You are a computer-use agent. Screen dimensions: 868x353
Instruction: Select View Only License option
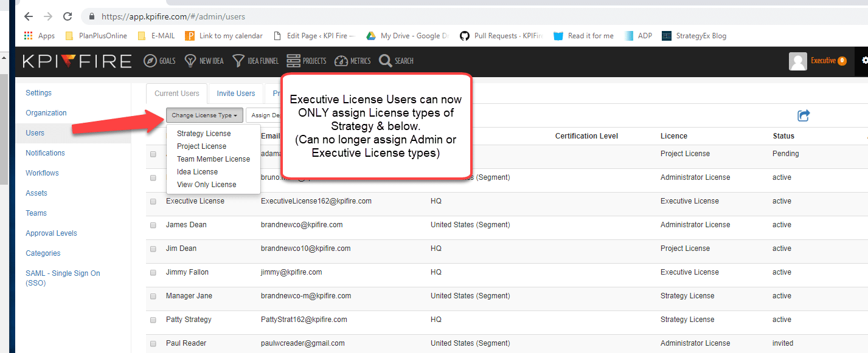[206, 185]
